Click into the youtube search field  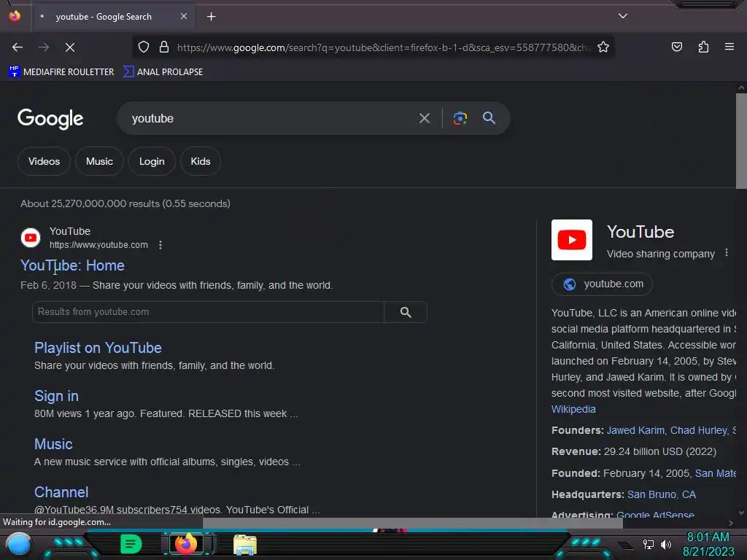click(x=267, y=118)
